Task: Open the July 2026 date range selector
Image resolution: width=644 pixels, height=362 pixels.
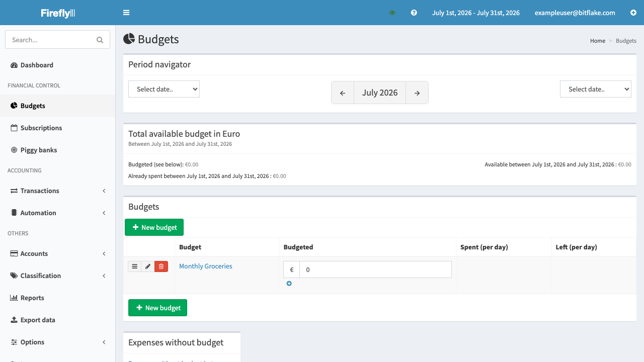Action: pos(476,13)
